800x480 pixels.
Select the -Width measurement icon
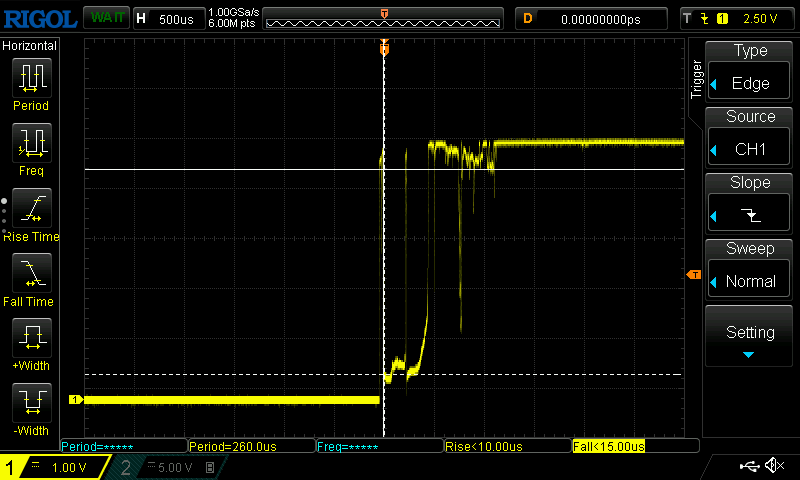(31, 405)
